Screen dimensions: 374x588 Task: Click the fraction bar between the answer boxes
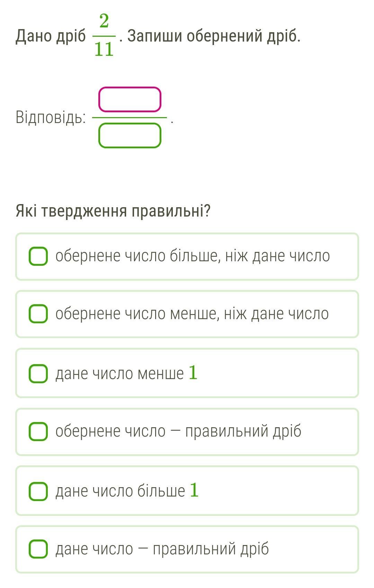(130, 118)
